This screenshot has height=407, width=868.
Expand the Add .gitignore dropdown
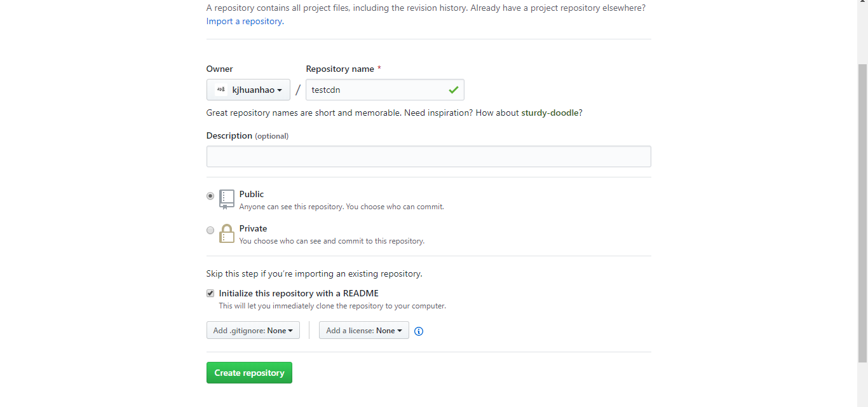pyautogui.click(x=253, y=331)
